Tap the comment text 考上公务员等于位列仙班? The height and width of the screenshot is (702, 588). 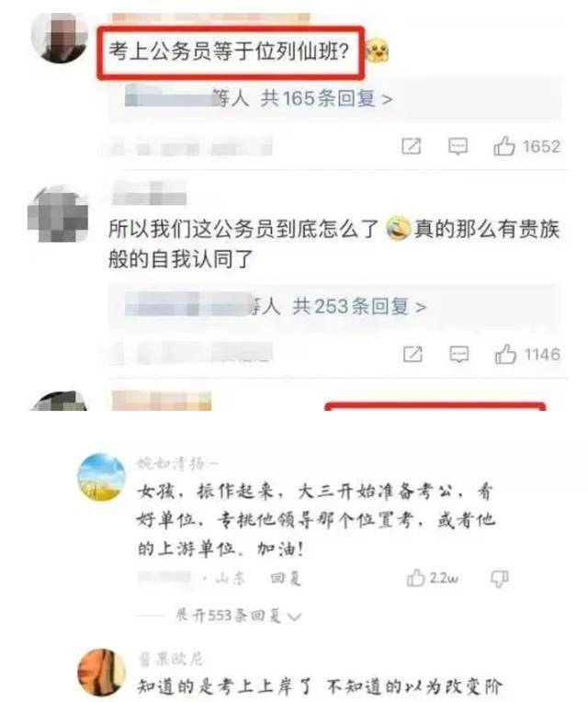229,51
